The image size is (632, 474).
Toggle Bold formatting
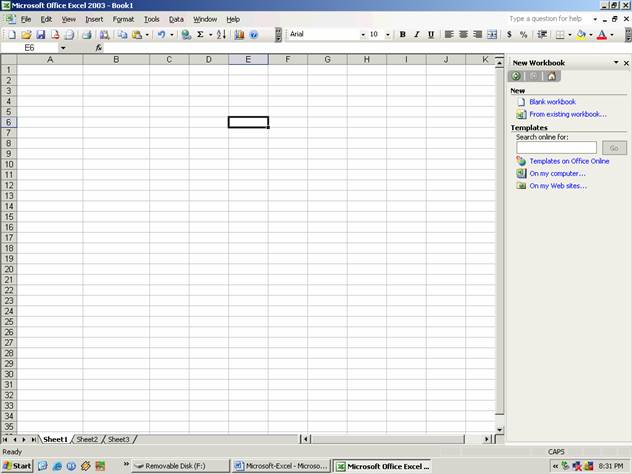pos(402,35)
